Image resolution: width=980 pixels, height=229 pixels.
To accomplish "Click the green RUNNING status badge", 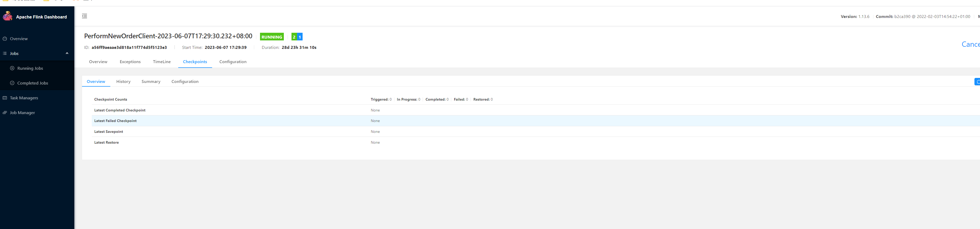I will (x=272, y=37).
